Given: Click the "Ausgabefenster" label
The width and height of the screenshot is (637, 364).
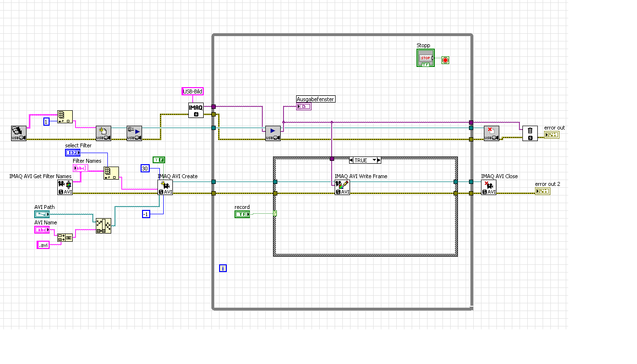Looking at the screenshot, I should click(315, 99).
